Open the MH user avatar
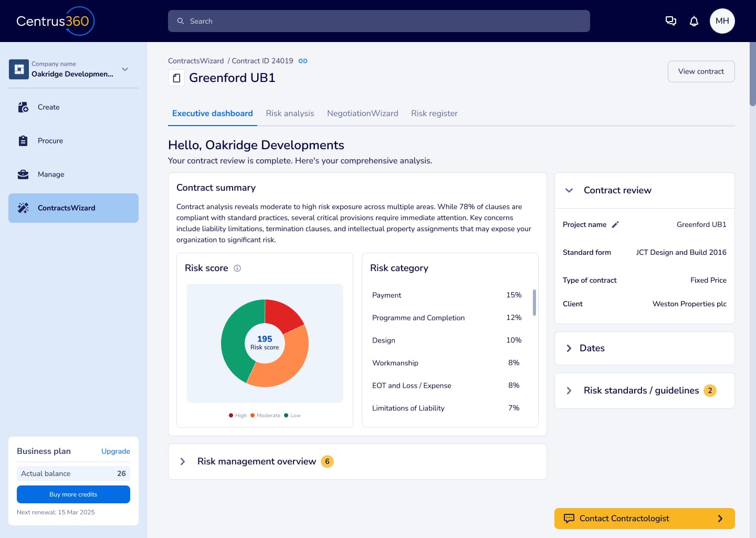This screenshot has width=756, height=538. coord(722,21)
